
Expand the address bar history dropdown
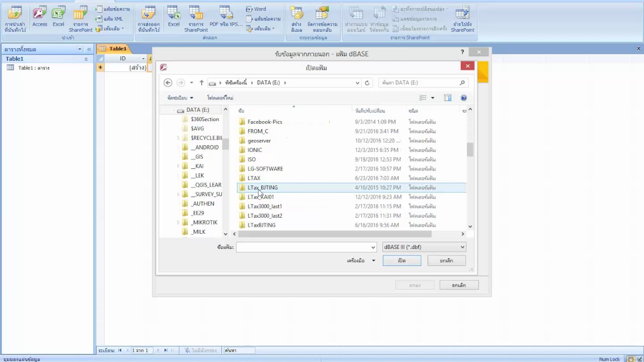pyautogui.click(x=357, y=82)
